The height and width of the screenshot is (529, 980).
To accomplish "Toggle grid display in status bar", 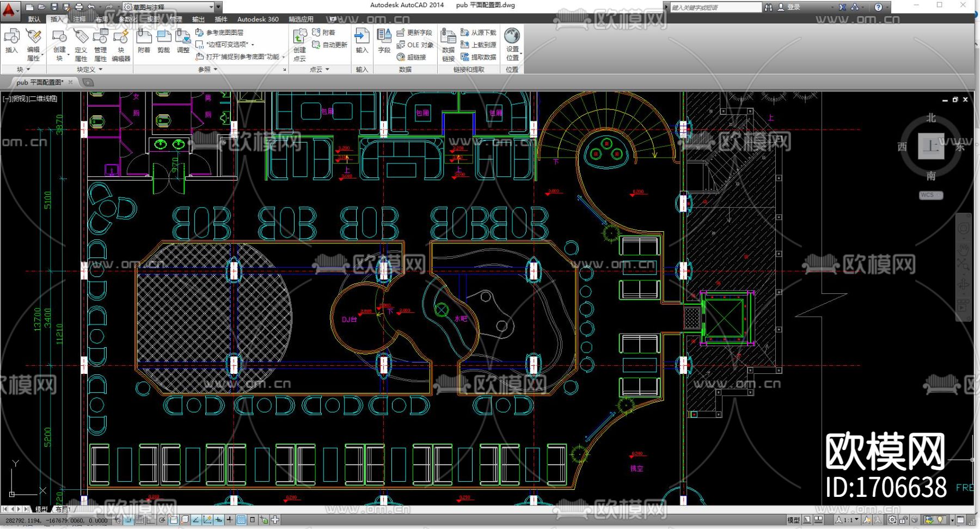I will pos(139,520).
